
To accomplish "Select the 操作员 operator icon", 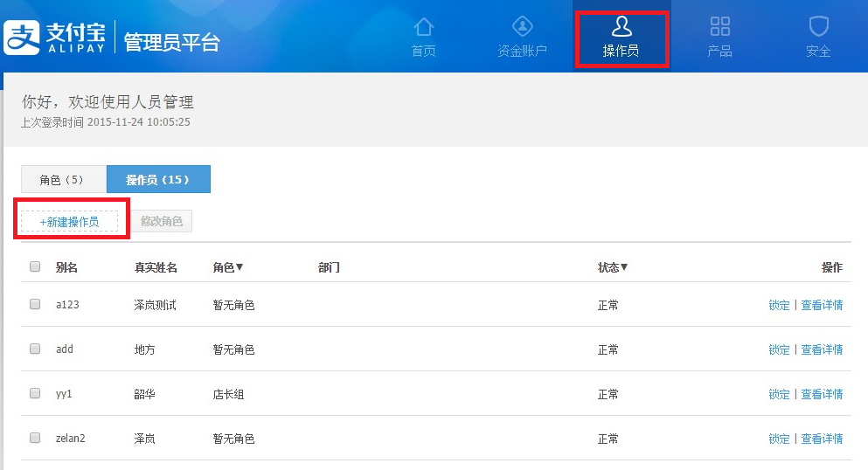I will [x=621, y=26].
